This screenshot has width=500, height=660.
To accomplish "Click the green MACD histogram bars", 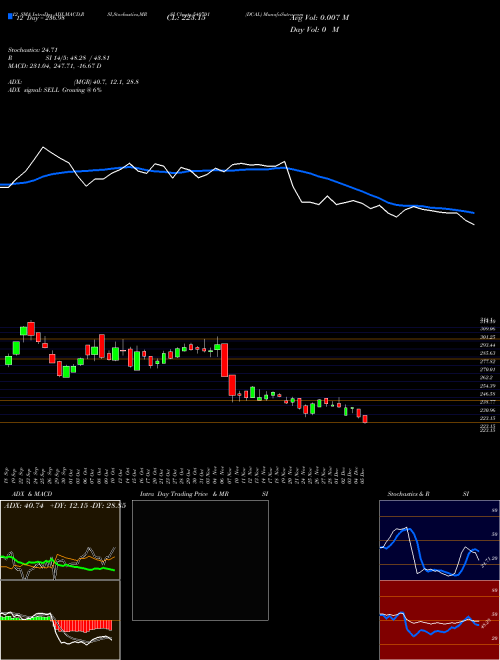I will [25, 618].
